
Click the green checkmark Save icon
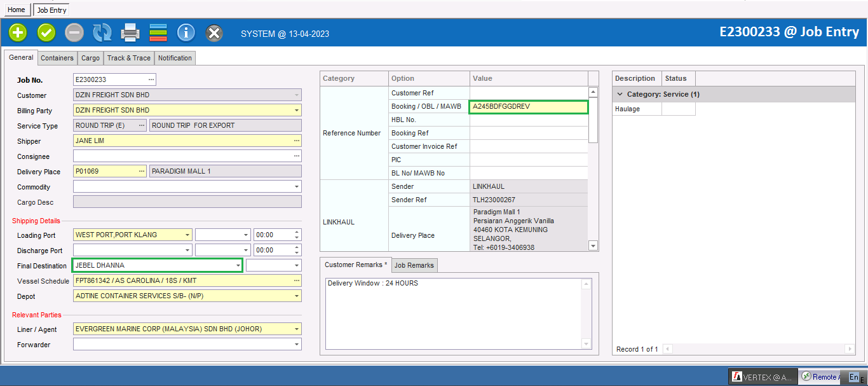(46, 32)
